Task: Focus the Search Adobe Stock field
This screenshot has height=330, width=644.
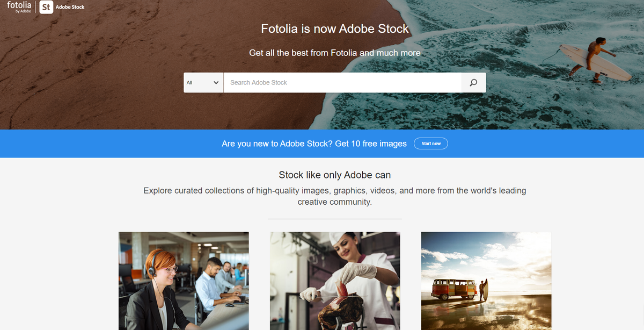Action: click(x=342, y=83)
